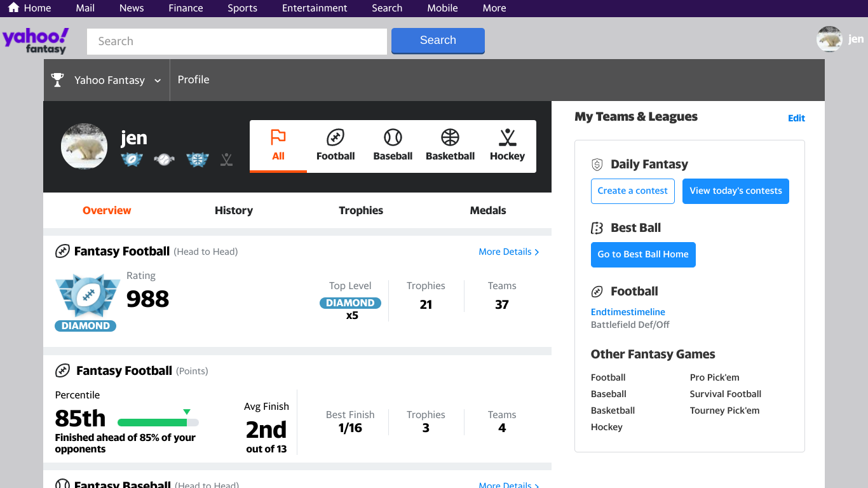Open Mobile in the top navigation bar
Screen dimensions: 868x488
click(x=442, y=8)
